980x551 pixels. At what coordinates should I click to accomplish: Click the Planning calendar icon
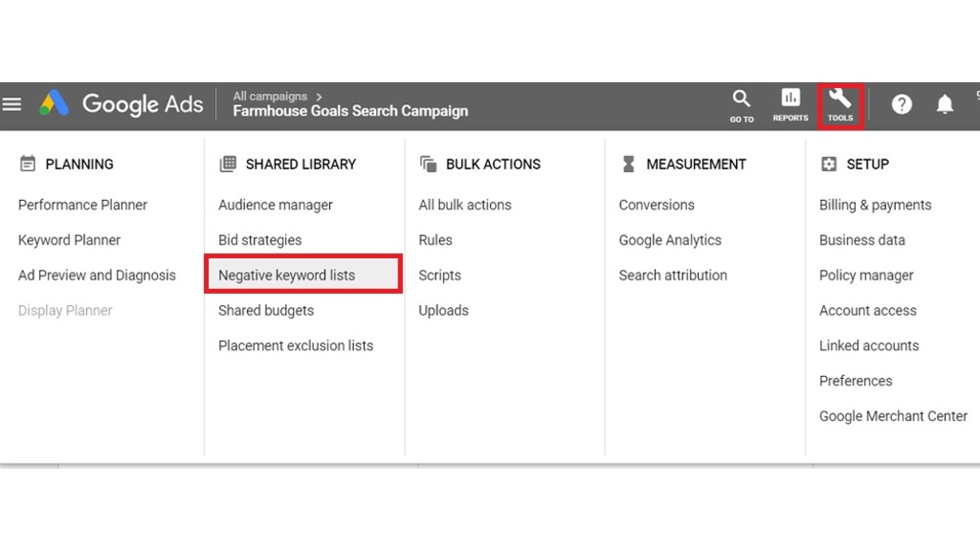coord(28,164)
